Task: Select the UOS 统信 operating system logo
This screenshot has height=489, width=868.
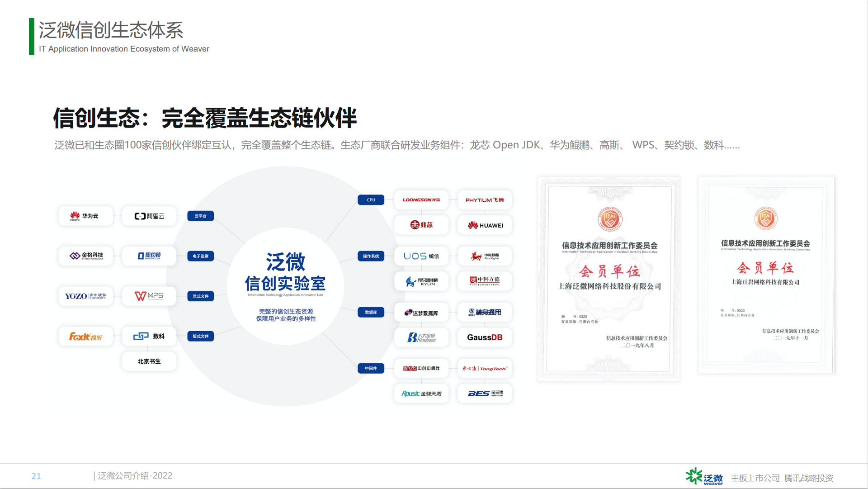Action: [421, 256]
